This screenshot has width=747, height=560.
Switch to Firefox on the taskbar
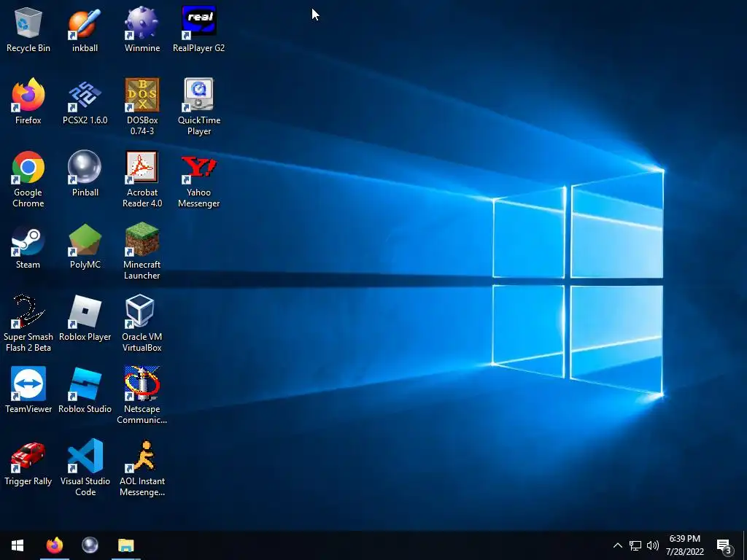[54, 545]
